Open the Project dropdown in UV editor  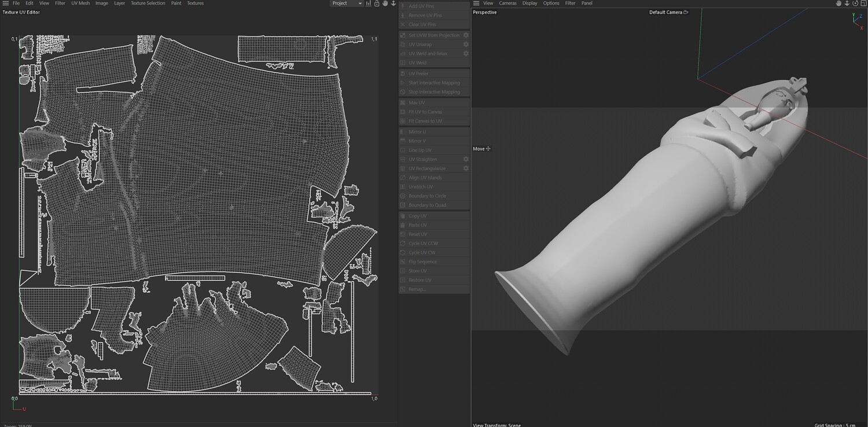(x=346, y=3)
